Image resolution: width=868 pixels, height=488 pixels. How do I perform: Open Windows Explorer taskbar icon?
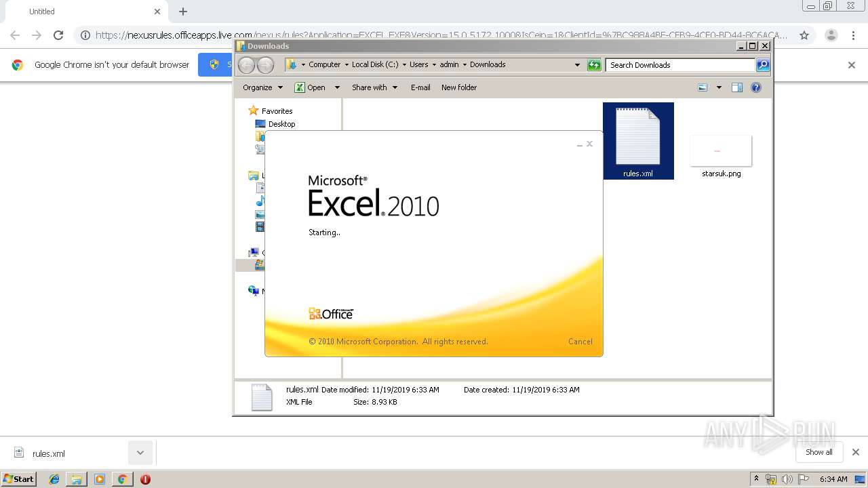(77, 479)
